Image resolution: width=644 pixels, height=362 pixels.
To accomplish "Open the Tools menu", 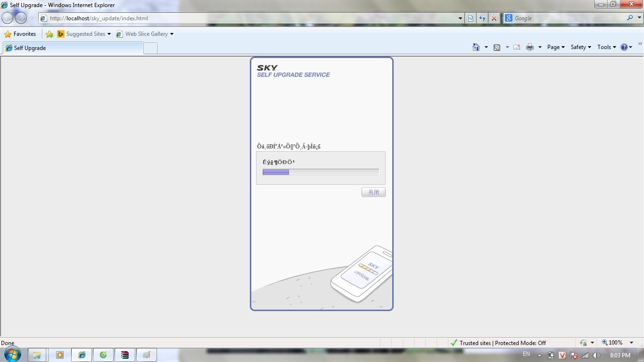I will click(607, 47).
